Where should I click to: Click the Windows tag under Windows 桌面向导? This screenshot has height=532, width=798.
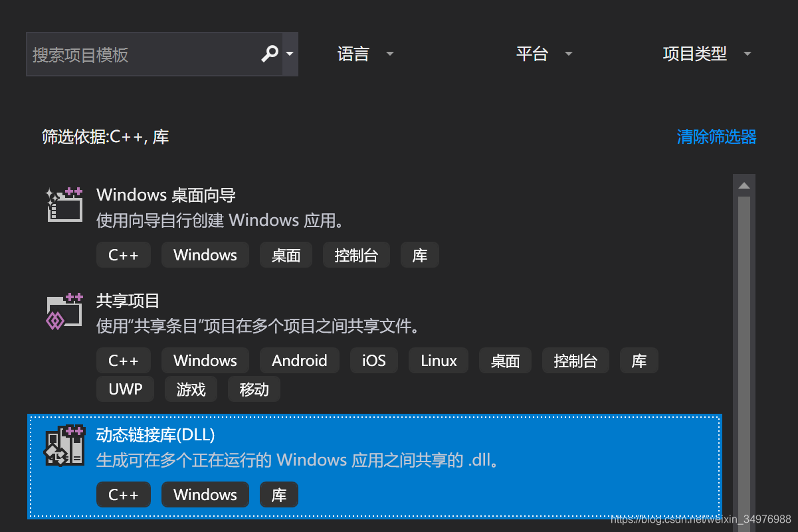(205, 255)
